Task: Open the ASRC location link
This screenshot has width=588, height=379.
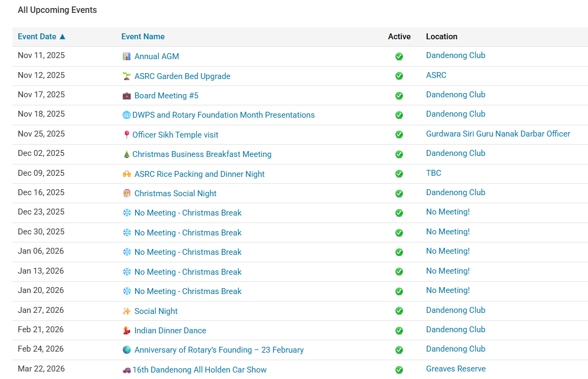Action: point(436,75)
